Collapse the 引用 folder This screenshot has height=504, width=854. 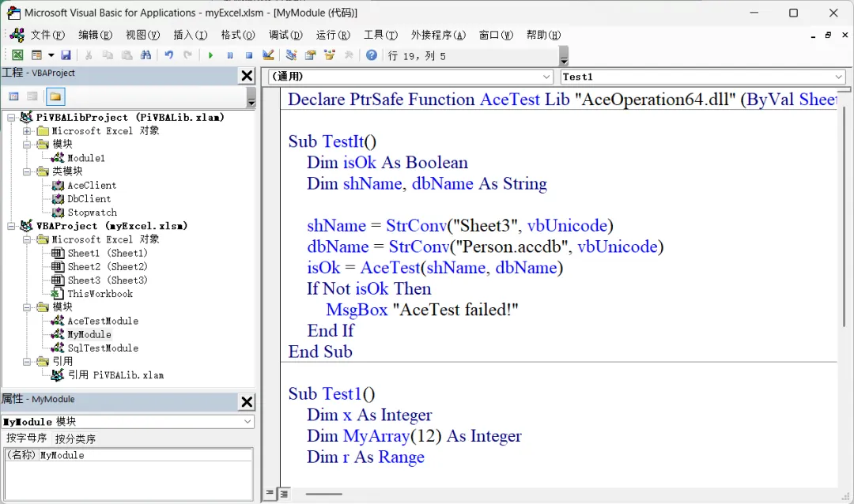[x=27, y=361]
